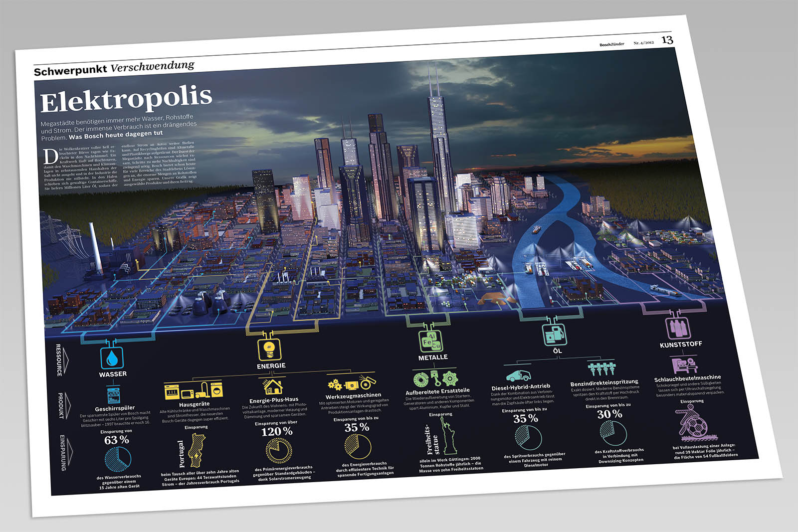Select the green METALLE elements icon
Viewport: 798px width, 532px height.
[430, 341]
